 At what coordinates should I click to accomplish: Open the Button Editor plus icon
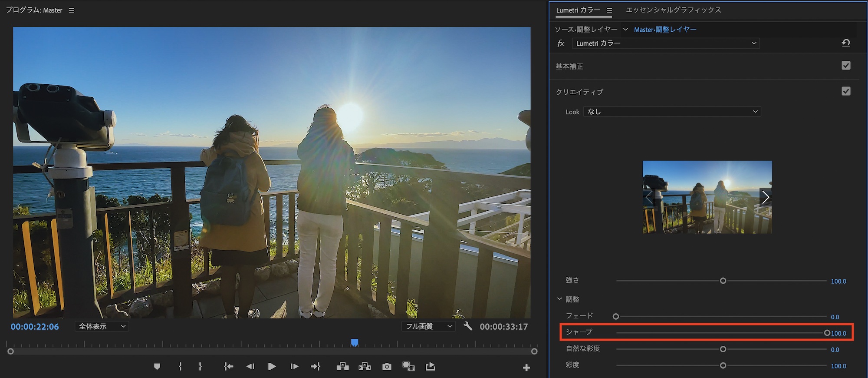tap(526, 368)
